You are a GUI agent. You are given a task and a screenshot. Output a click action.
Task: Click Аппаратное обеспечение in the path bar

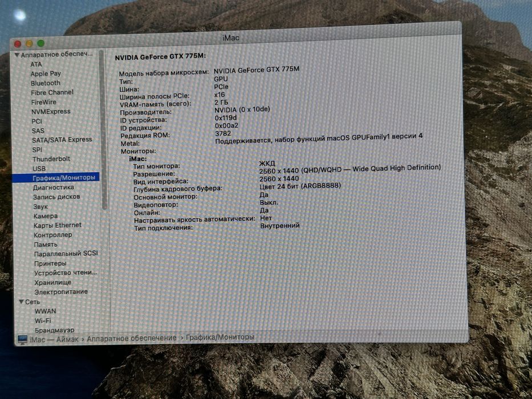(132, 338)
